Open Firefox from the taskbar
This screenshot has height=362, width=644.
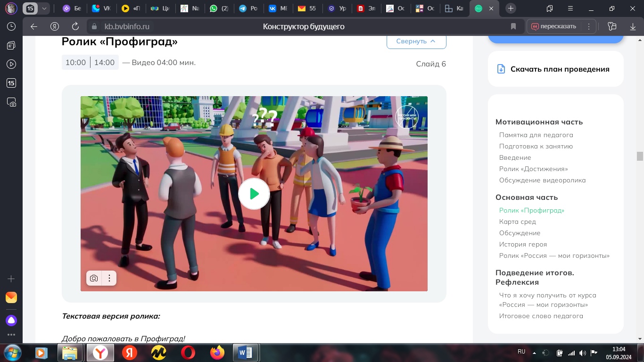point(217,353)
